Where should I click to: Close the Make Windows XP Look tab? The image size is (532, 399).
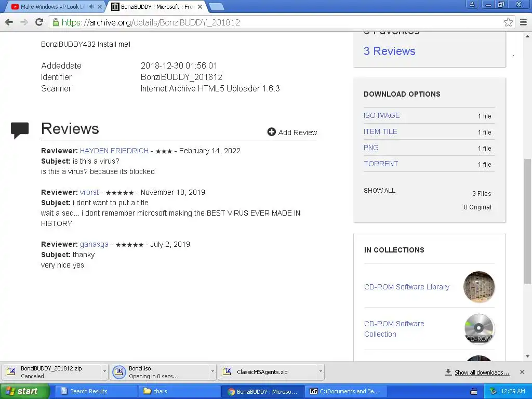[x=100, y=6]
